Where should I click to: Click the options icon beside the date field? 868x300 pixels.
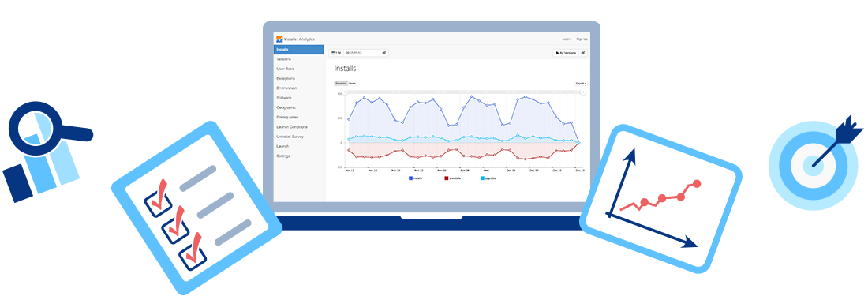[x=384, y=53]
